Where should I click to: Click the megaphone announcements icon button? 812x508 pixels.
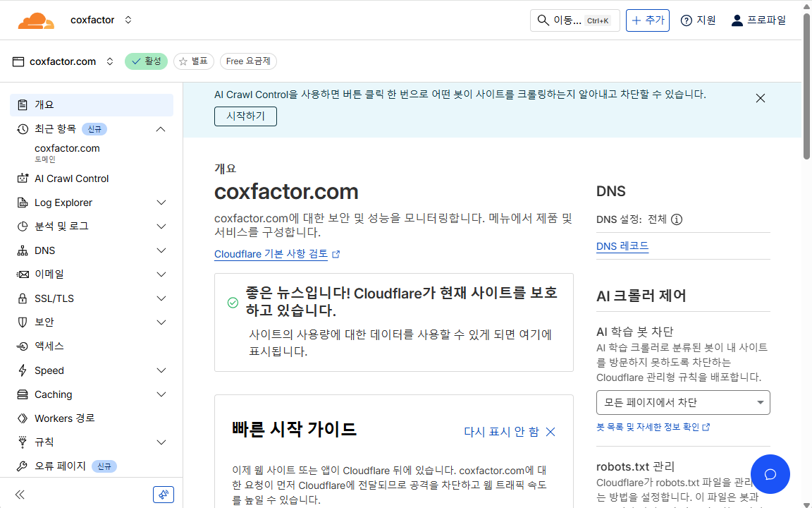[164, 495]
